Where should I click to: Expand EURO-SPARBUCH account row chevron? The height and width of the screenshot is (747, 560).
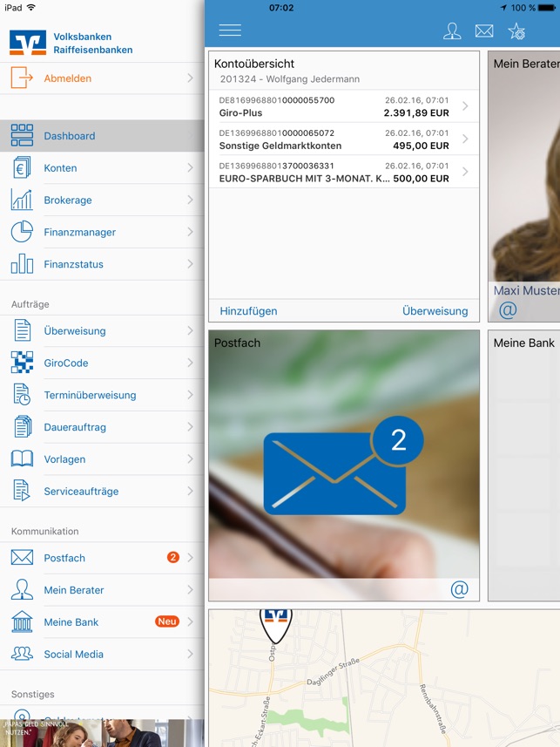(x=465, y=172)
